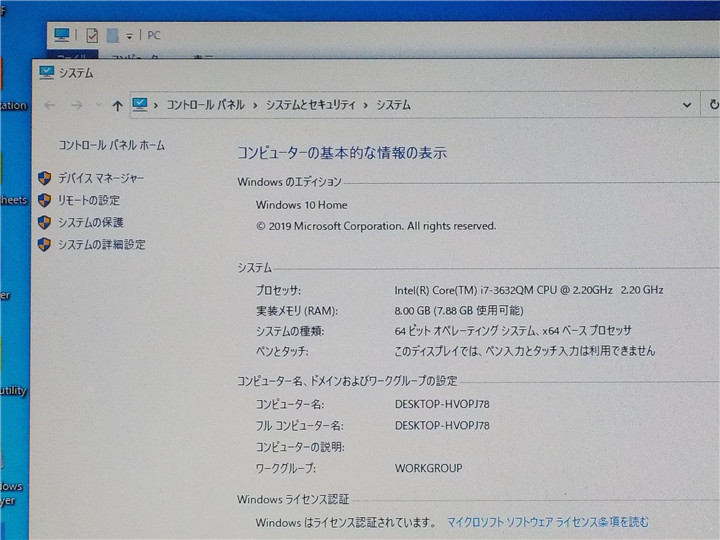Click PC icon in Explorer quick access toolbar
The height and width of the screenshot is (540, 720).
[x=62, y=34]
